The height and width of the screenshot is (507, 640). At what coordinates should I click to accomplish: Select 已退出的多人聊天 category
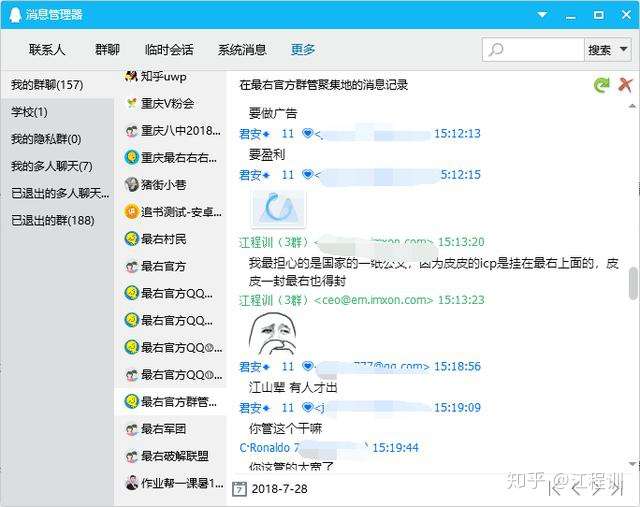[57, 193]
